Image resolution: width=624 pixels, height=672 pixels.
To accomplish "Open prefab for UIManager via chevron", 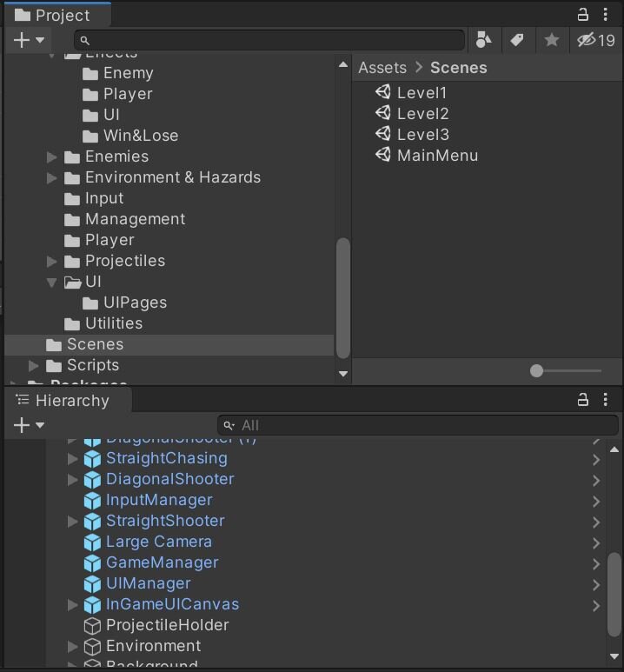I will click(x=596, y=584).
